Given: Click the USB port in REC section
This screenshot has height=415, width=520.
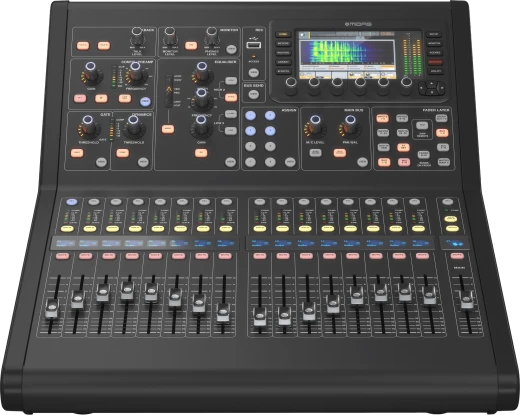Looking at the screenshot, I should 254,45.
